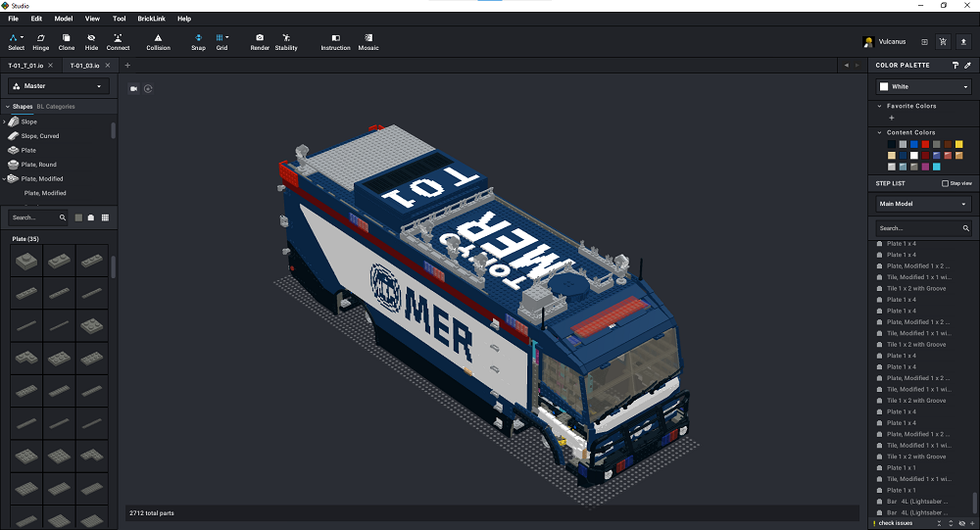Open the Main Model dropdown
The image size is (980, 530).
924,204
